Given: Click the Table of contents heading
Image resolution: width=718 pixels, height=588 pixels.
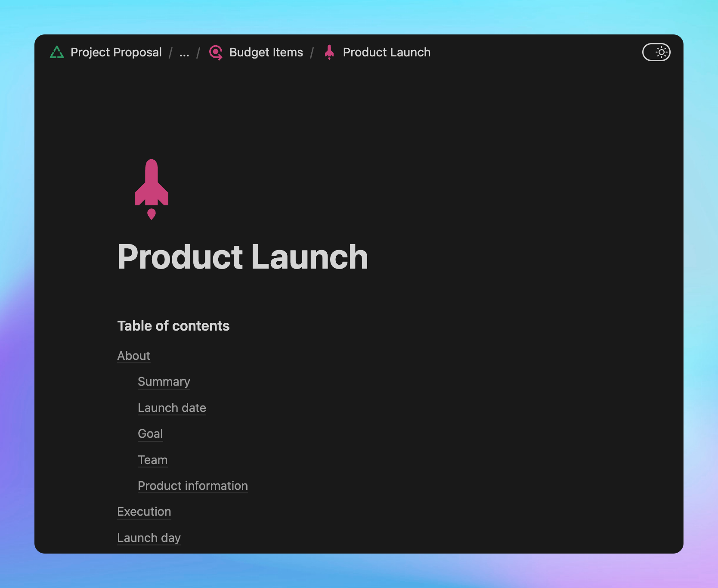Looking at the screenshot, I should [173, 326].
